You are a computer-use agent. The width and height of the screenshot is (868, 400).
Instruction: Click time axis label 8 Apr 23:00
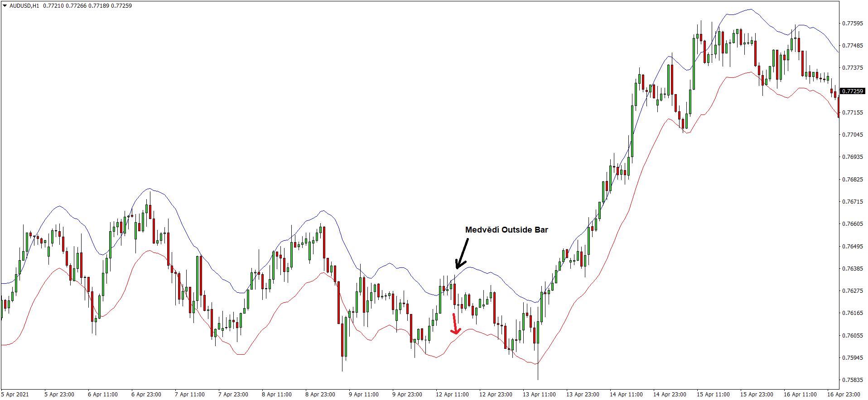tap(320, 394)
